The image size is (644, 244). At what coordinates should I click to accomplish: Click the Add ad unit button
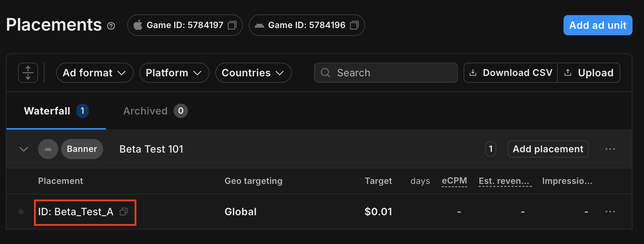pos(598,25)
